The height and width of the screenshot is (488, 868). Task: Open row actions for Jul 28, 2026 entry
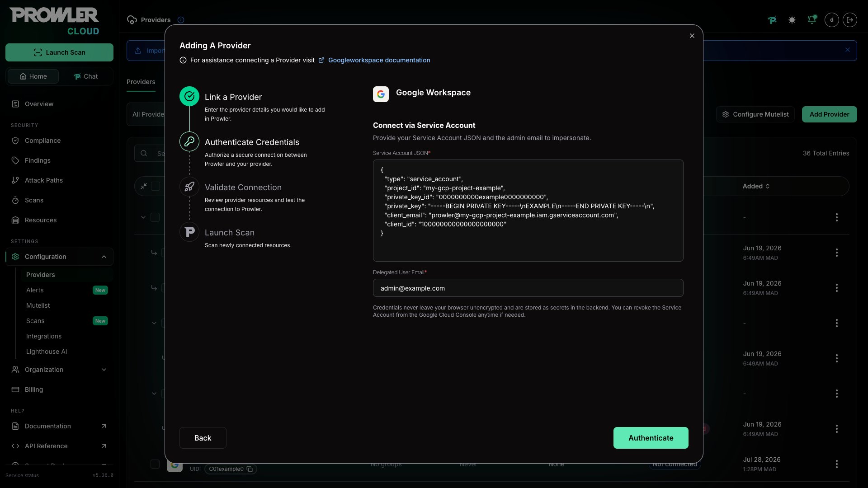pyautogui.click(x=836, y=464)
